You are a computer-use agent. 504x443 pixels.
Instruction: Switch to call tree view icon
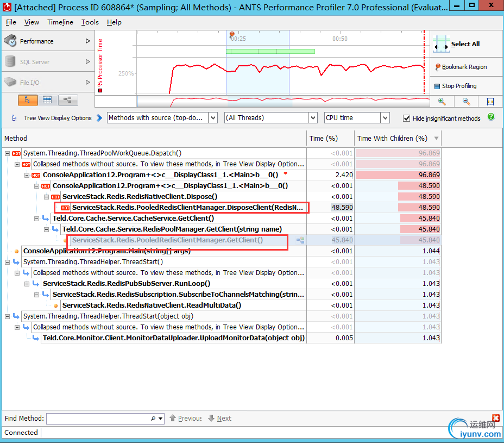tap(28, 101)
